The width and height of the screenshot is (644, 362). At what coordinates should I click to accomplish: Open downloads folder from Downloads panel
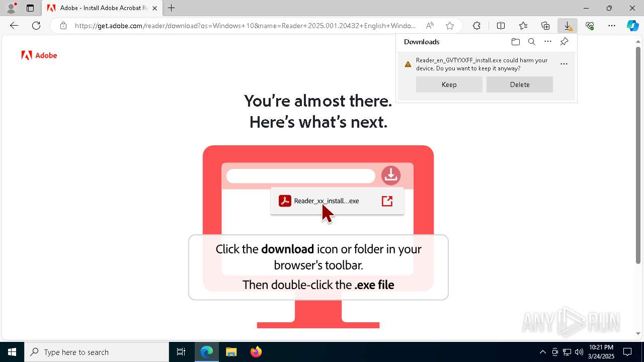[x=515, y=42]
